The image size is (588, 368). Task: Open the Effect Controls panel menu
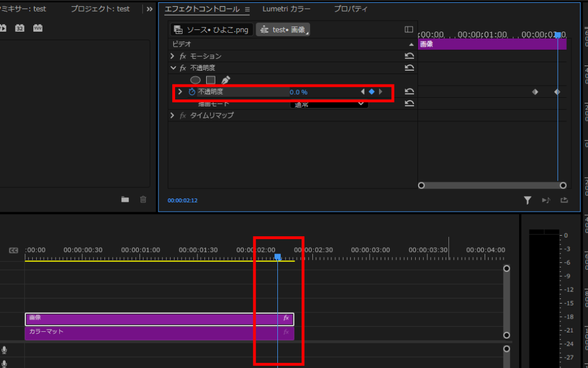click(x=247, y=9)
